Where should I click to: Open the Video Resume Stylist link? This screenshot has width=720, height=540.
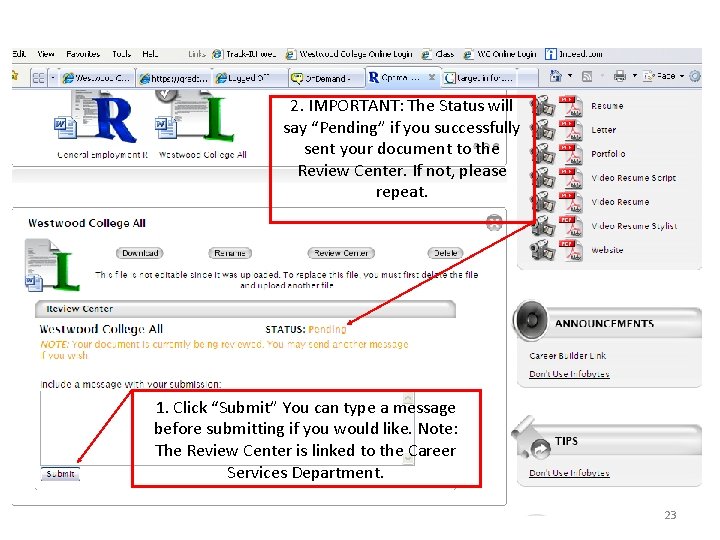click(634, 226)
